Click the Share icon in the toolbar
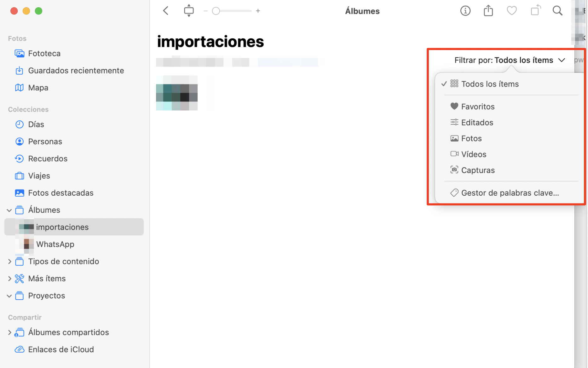Screen dimensions: 588x368 tap(488, 10)
